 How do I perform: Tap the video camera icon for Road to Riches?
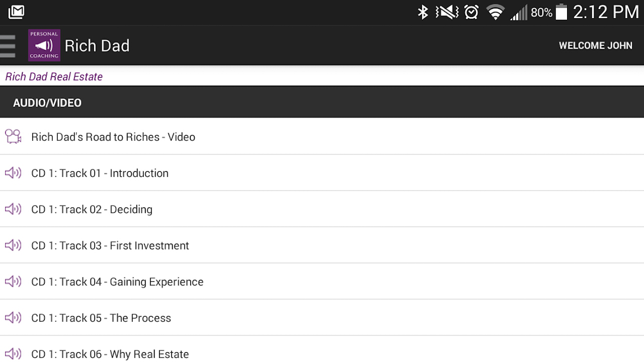[13, 137]
